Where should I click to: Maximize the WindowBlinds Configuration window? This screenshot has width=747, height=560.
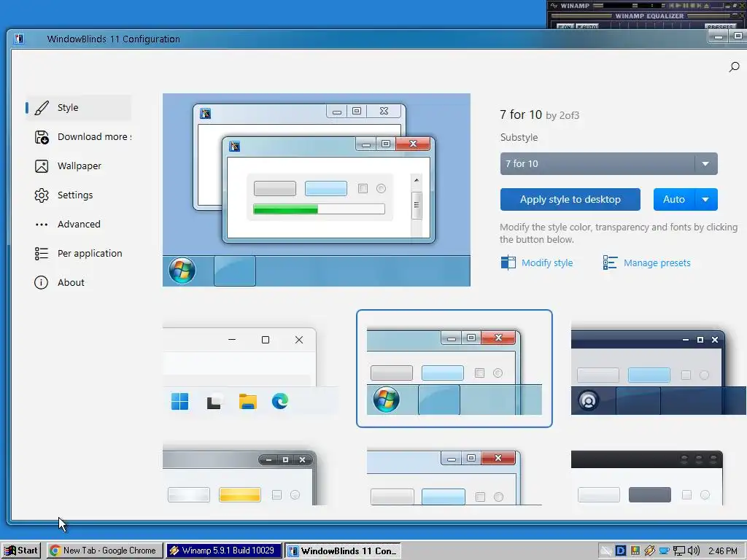click(x=738, y=36)
